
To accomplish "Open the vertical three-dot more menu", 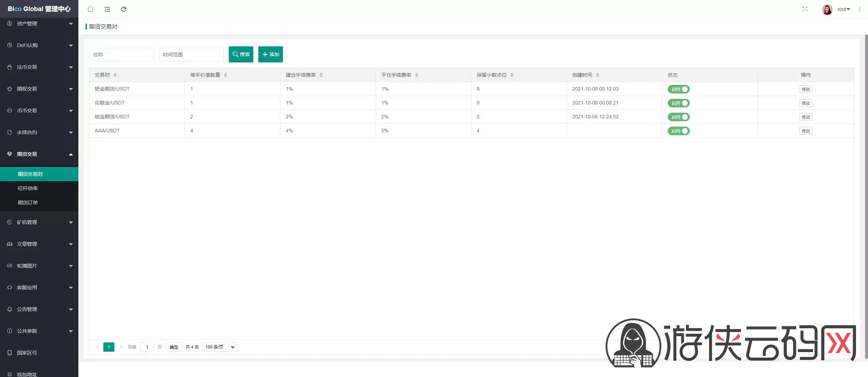I will coord(859,9).
